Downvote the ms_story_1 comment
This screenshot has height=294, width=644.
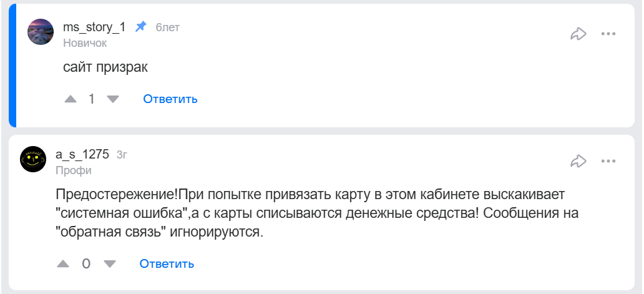click(x=113, y=99)
